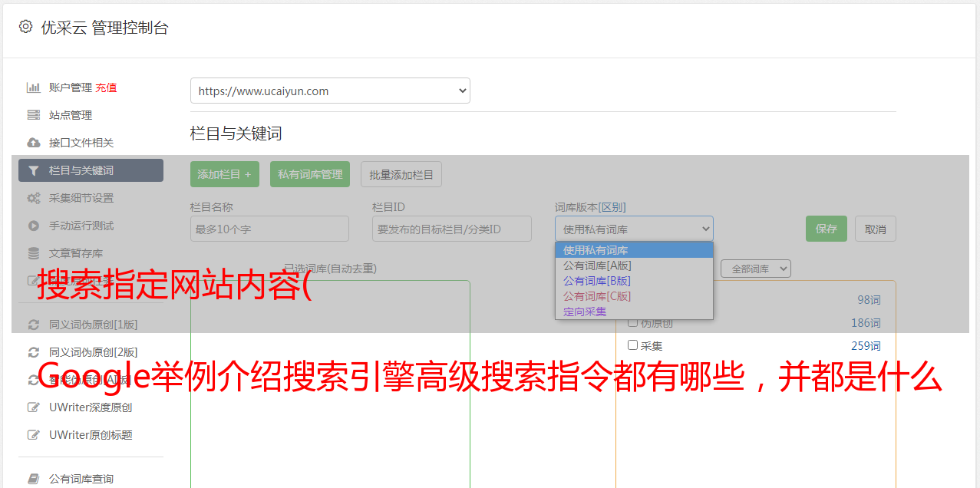The image size is (980, 488).
Task: Click the gear icon beside 优采云 管理控制台
Action: click(x=25, y=27)
